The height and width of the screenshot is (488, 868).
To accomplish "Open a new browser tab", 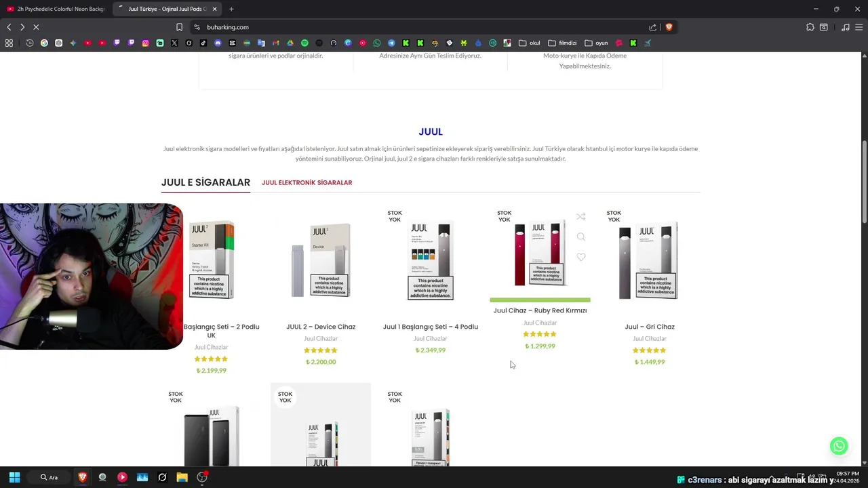I will coord(231,9).
